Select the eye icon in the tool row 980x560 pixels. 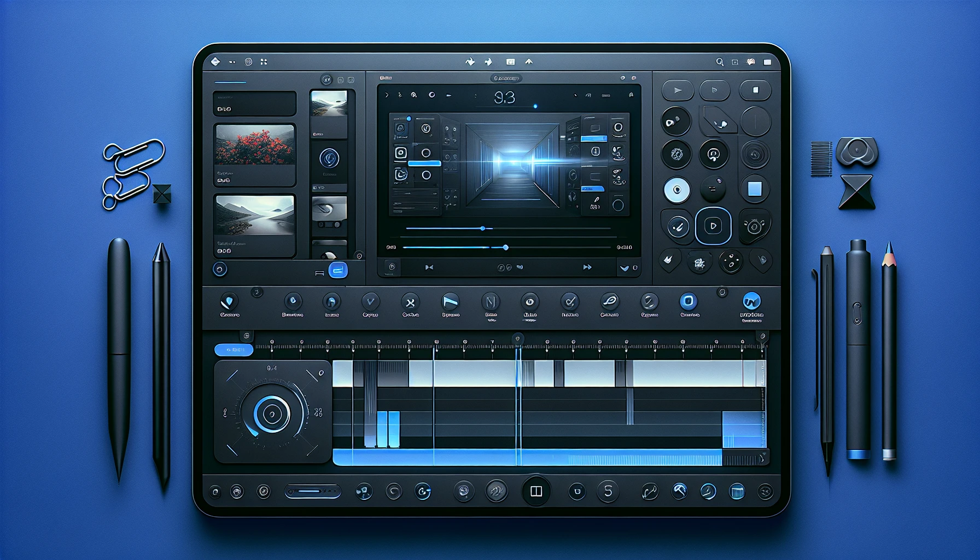coord(529,301)
